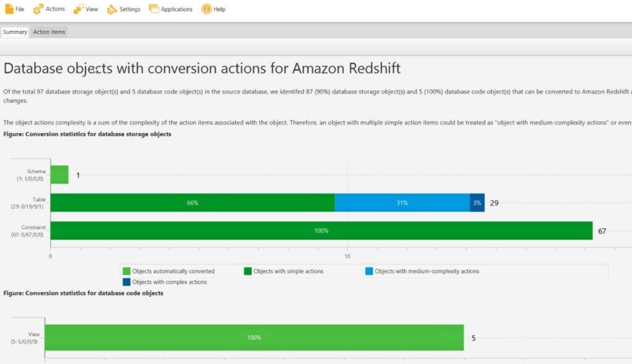Open the Settings menu

123,9
